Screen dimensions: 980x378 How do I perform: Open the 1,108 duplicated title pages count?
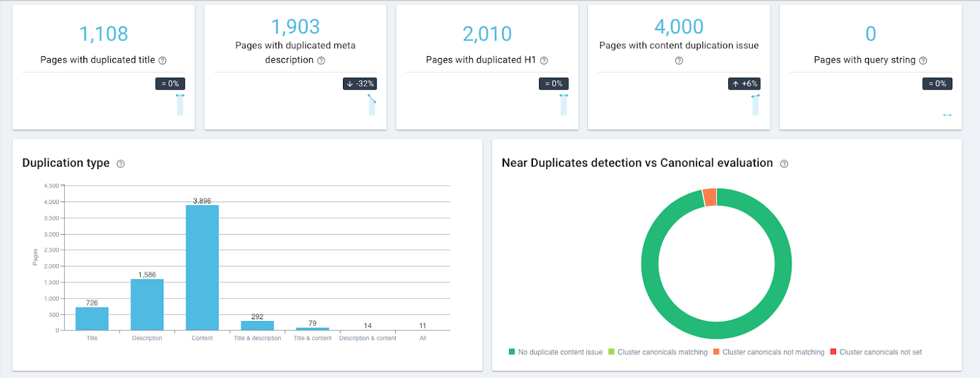point(104,34)
